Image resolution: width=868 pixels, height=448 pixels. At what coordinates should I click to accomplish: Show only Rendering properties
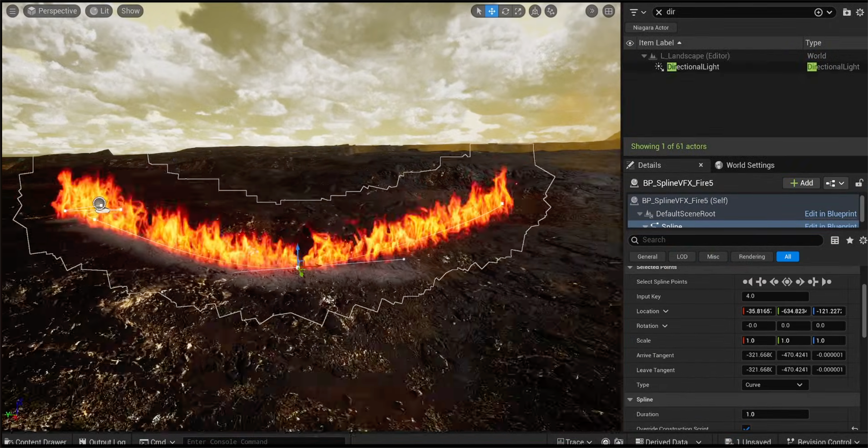[752, 257]
